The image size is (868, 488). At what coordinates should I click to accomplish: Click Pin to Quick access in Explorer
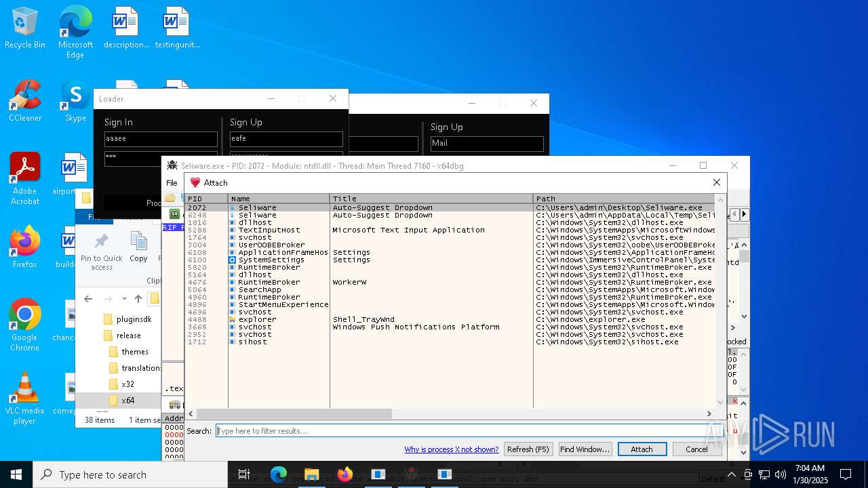102,251
